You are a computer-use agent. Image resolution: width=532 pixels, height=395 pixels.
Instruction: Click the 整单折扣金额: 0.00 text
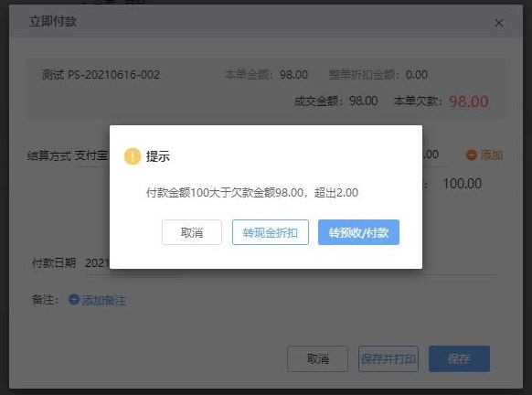(378, 74)
